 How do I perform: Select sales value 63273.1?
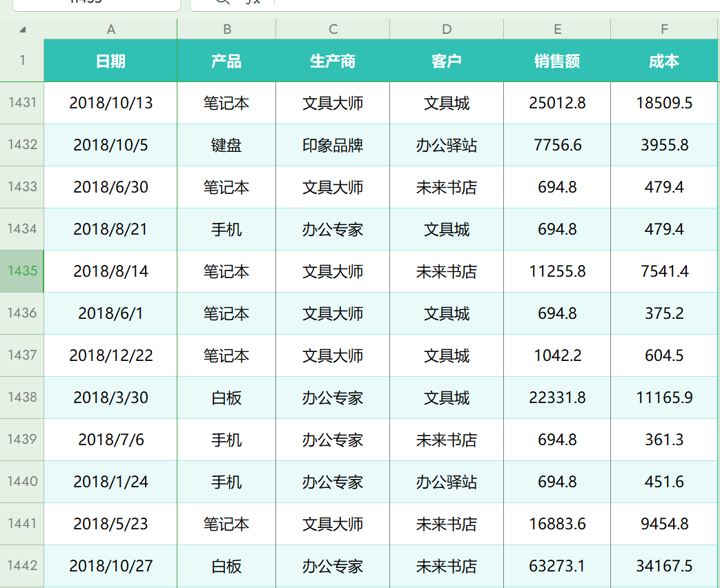[x=558, y=566]
